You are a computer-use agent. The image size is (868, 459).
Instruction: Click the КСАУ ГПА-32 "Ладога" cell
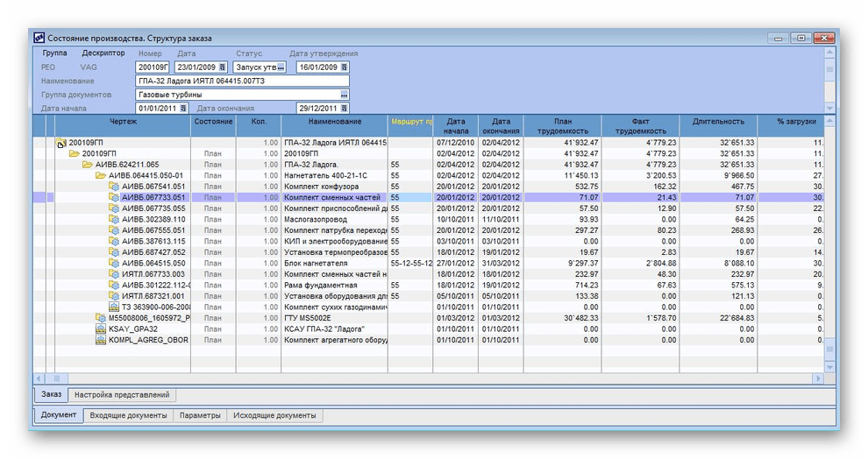point(334,329)
